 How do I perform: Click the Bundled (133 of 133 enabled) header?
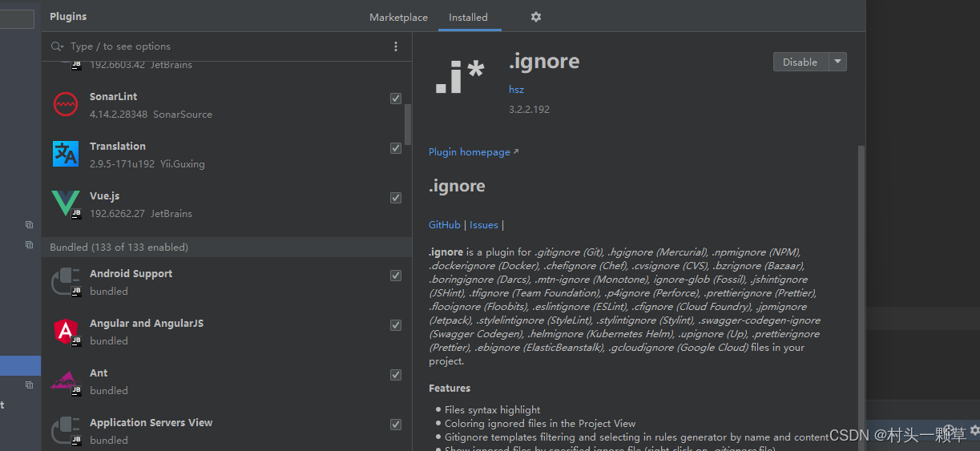[227, 247]
